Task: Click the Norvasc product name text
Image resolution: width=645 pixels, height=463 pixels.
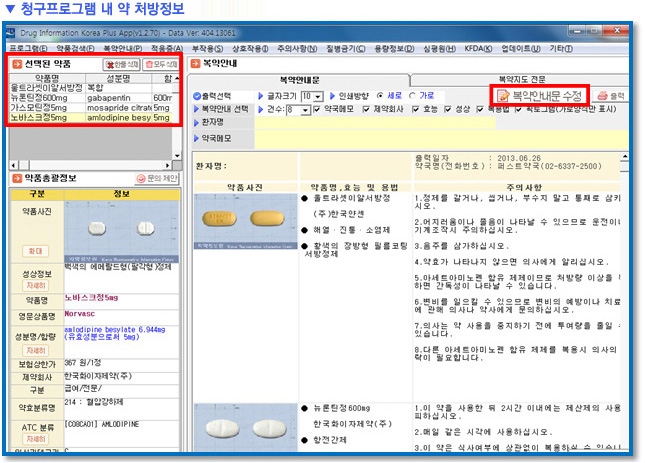Action: point(80,314)
